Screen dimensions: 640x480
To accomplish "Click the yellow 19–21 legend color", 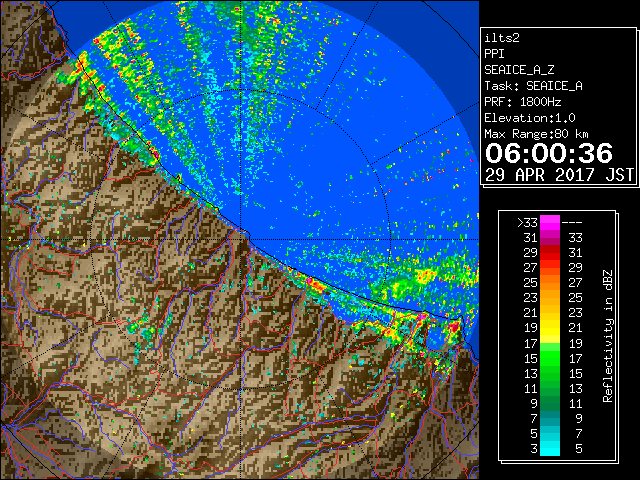I will pos(550,328).
